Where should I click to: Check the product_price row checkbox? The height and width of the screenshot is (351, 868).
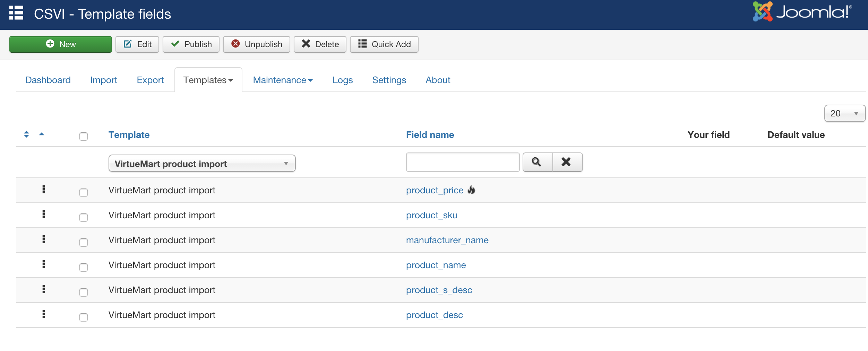point(84,192)
